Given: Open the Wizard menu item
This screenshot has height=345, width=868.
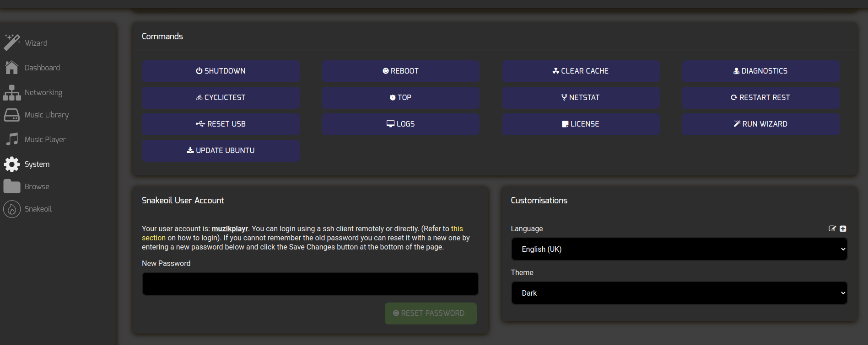Looking at the screenshot, I should tap(36, 43).
